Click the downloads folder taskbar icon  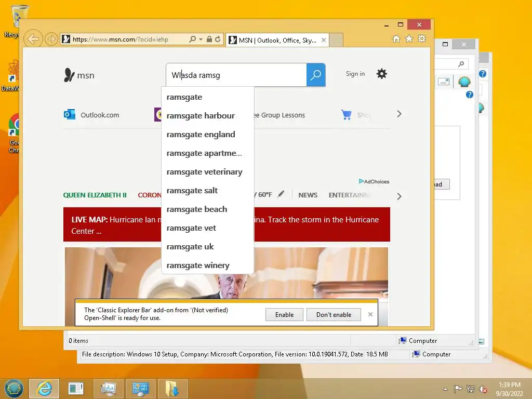coord(172,389)
